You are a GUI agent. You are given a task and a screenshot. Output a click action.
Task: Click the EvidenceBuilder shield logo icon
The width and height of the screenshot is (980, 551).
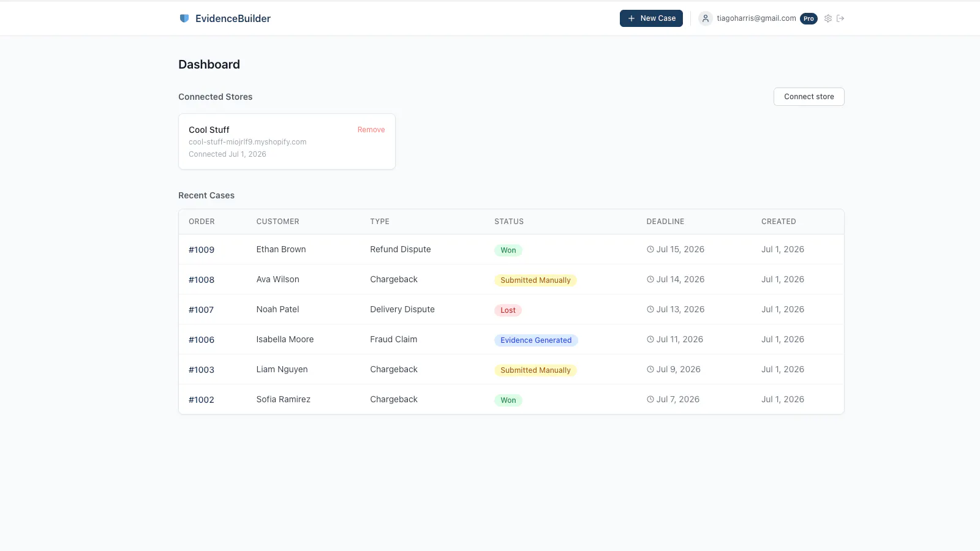point(184,18)
